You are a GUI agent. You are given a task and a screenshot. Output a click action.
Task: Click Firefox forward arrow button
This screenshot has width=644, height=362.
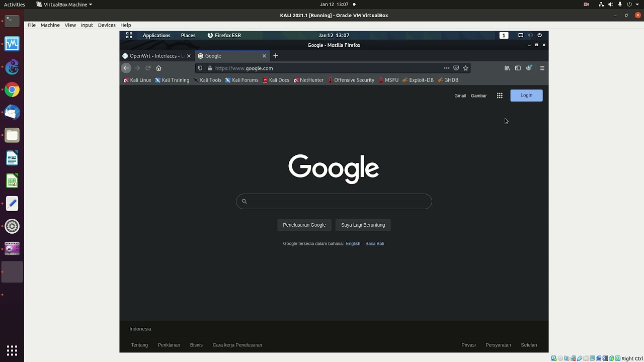pos(137,68)
